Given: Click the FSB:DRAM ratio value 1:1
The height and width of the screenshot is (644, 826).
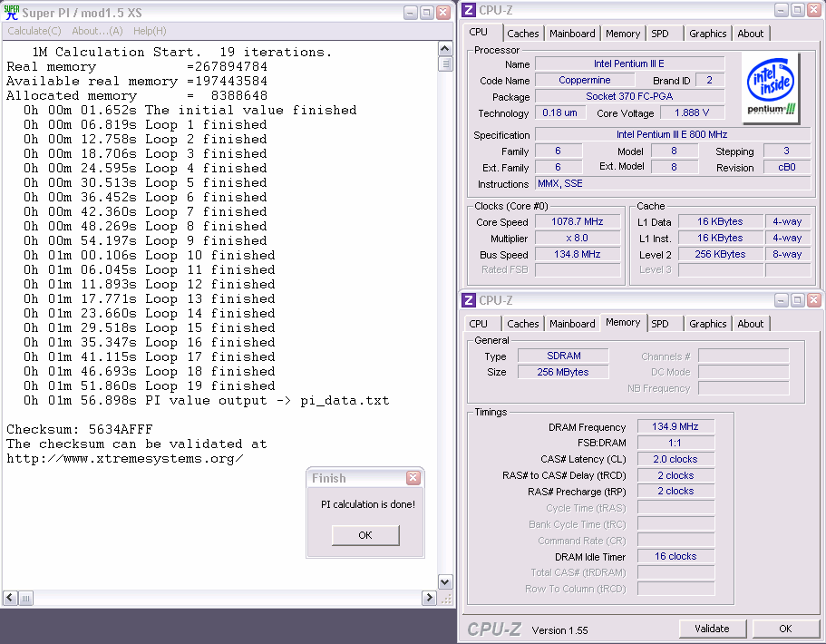Looking at the screenshot, I should [675, 443].
